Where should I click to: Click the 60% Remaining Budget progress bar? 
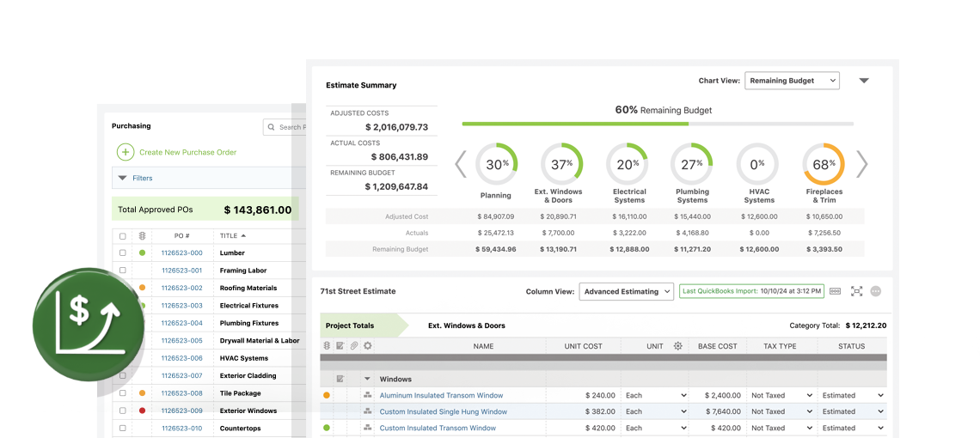tap(658, 125)
